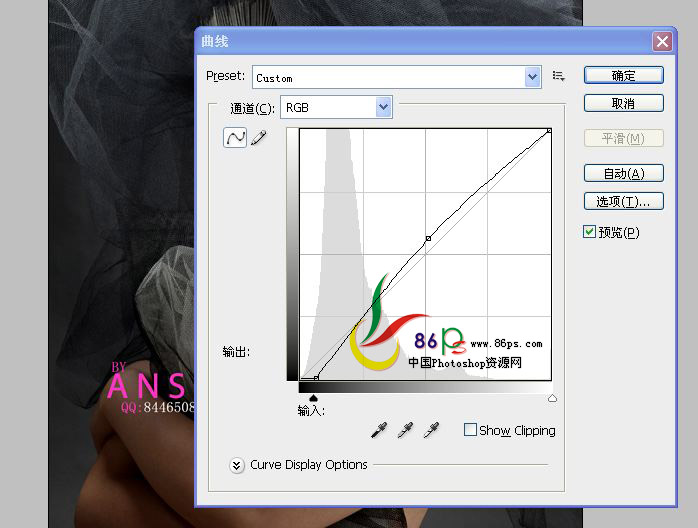Enable the Show Clipping checkbox

[470, 430]
